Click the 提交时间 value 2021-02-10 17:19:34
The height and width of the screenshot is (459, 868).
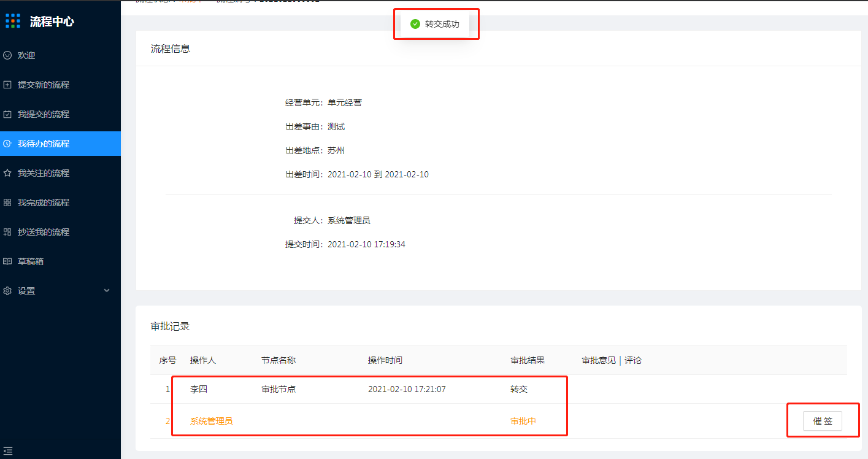(x=366, y=244)
